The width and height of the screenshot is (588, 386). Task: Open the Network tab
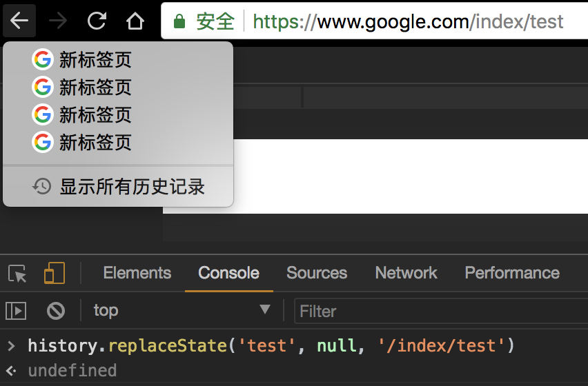[406, 273]
